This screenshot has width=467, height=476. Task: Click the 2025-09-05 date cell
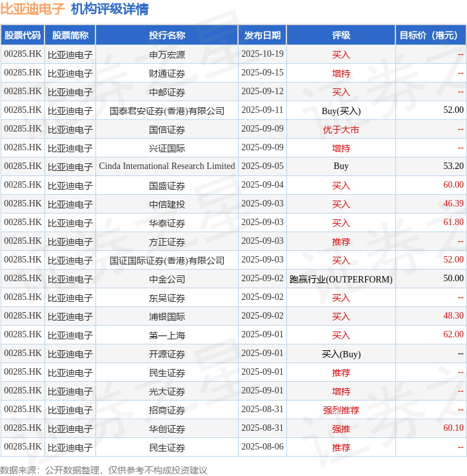point(263,166)
